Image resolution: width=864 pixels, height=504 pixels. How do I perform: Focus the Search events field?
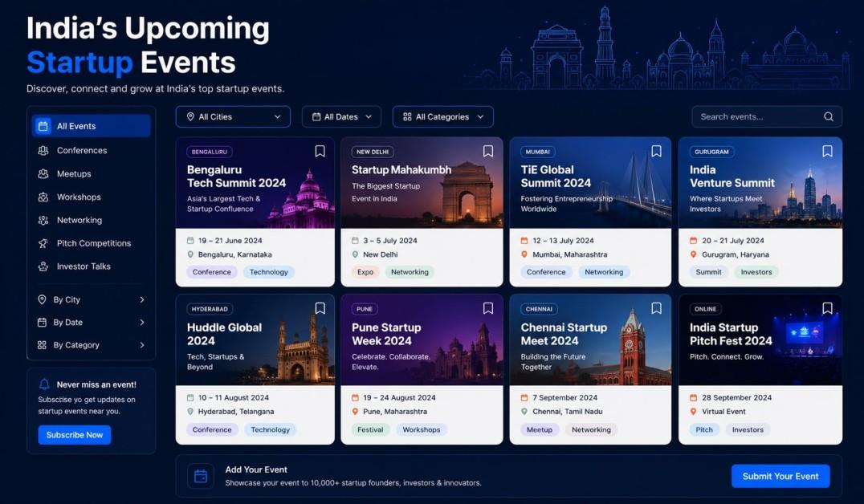click(x=767, y=117)
